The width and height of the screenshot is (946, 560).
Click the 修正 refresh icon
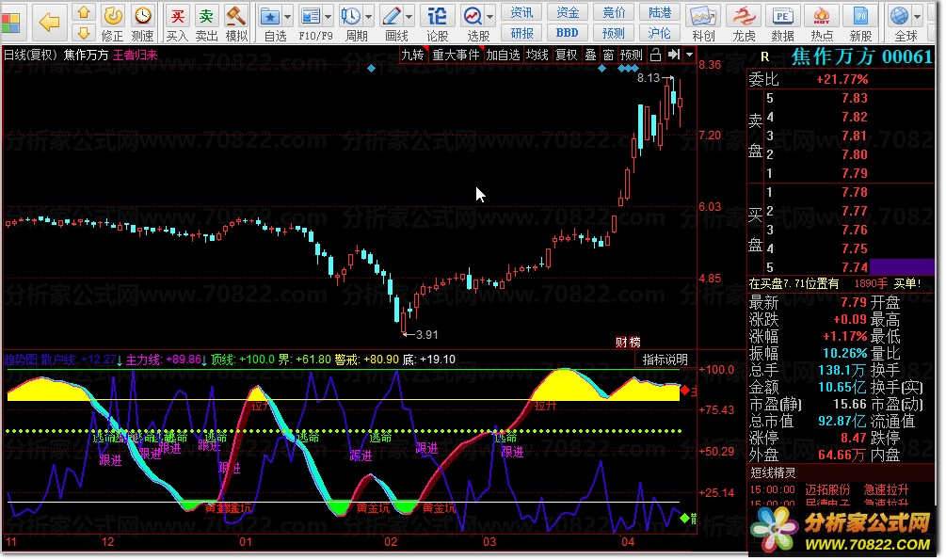[112, 16]
